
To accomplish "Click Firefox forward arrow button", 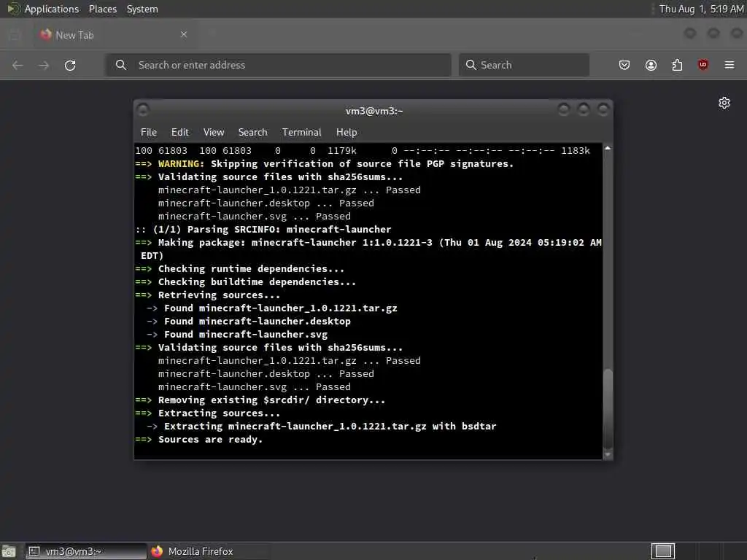I will (x=44, y=65).
